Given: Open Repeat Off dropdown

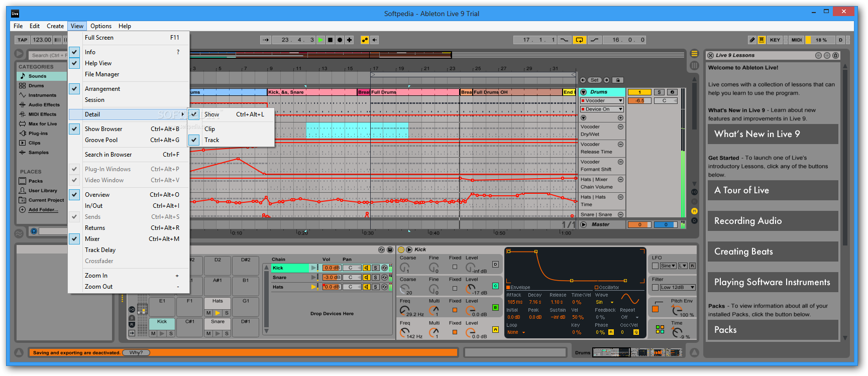Looking at the screenshot, I should click(629, 317).
